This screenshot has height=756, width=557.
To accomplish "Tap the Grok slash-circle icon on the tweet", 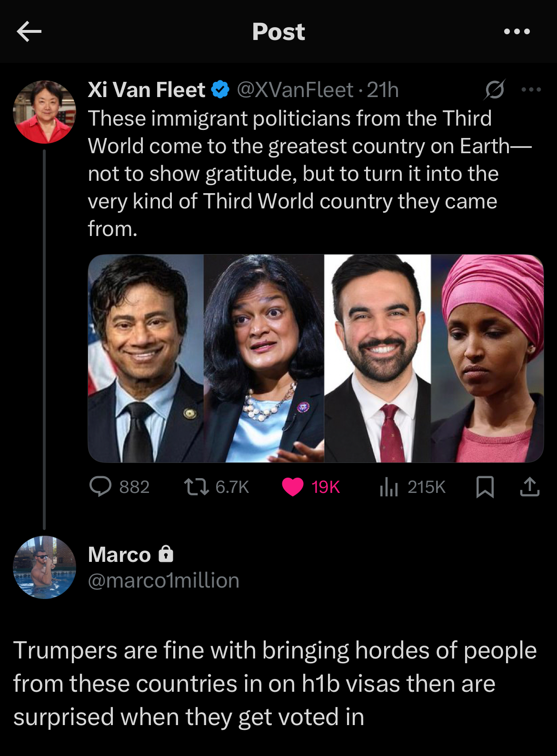I will pos(495,89).
